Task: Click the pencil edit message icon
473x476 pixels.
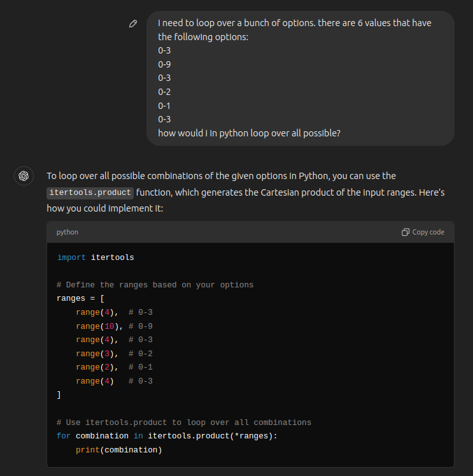Action: pos(133,24)
